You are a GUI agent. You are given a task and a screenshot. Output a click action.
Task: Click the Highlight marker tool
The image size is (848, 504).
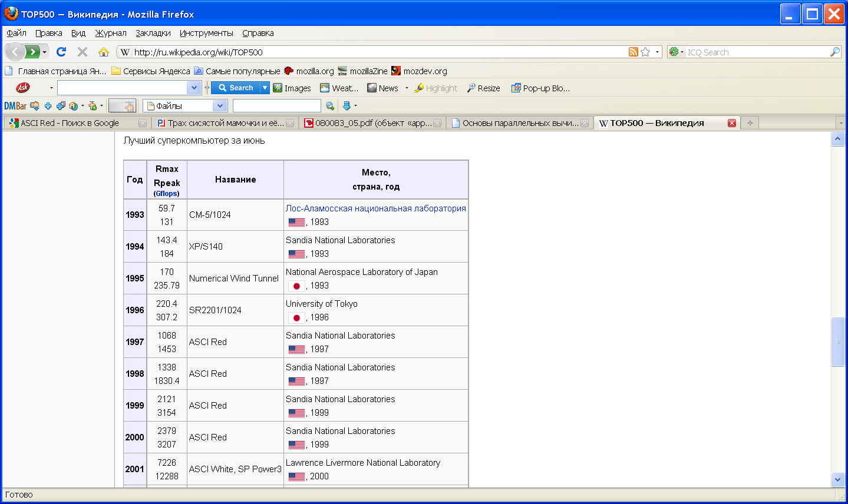point(436,88)
